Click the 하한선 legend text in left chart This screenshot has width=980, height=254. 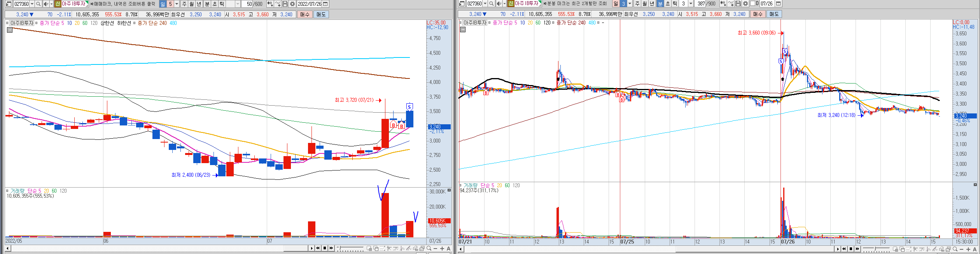click(124, 23)
